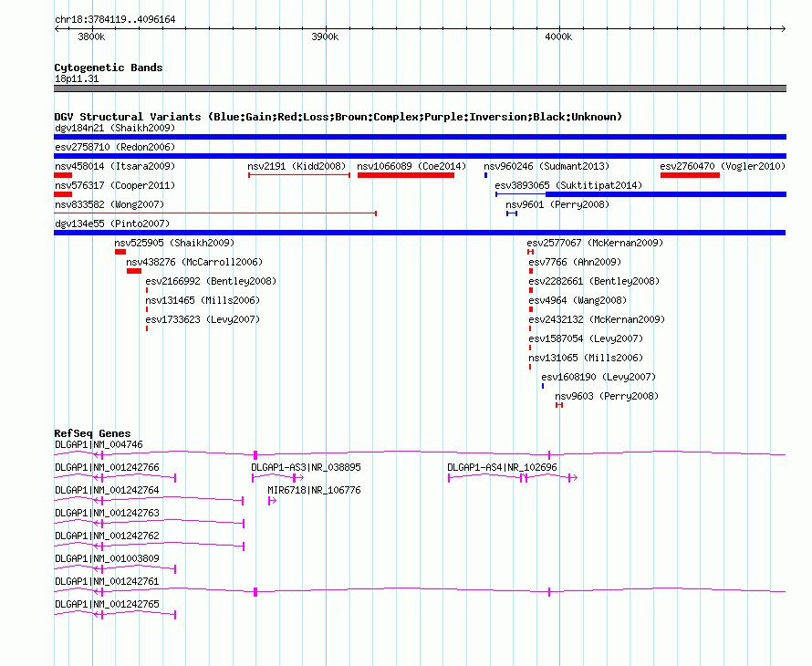Click DLGAP1|NM_001003809 transcript label
Screen dimensions: 812x666
pyautogui.click(x=107, y=558)
